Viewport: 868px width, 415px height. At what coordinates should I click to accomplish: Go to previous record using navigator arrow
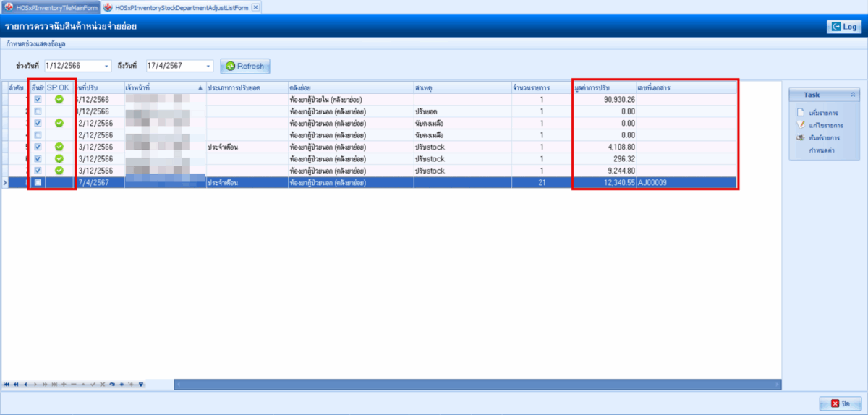click(25, 385)
